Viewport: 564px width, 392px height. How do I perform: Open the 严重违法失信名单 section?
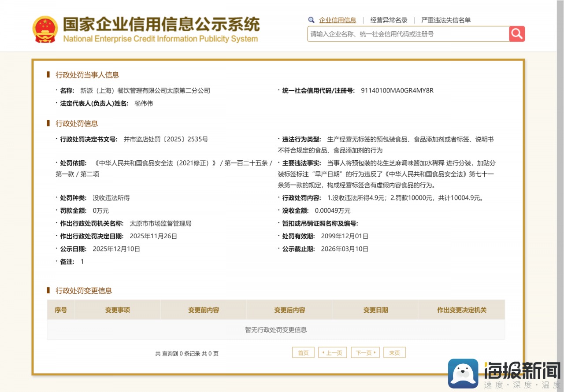[445, 20]
